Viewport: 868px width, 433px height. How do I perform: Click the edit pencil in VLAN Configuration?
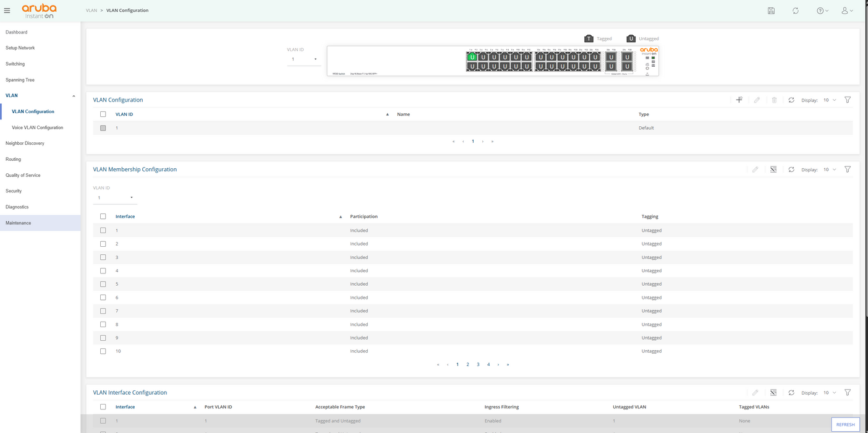point(757,100)
